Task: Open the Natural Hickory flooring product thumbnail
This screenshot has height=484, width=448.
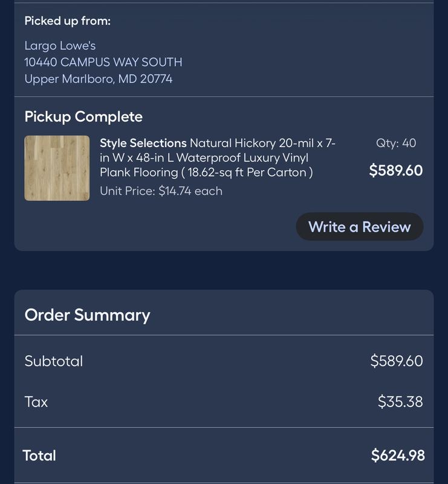Action: click(x=57, y=168)
